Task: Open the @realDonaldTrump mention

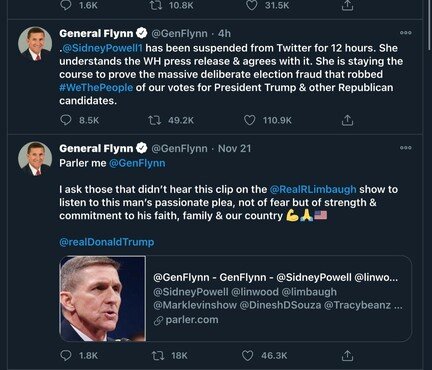Action: (x=107, y=242)
